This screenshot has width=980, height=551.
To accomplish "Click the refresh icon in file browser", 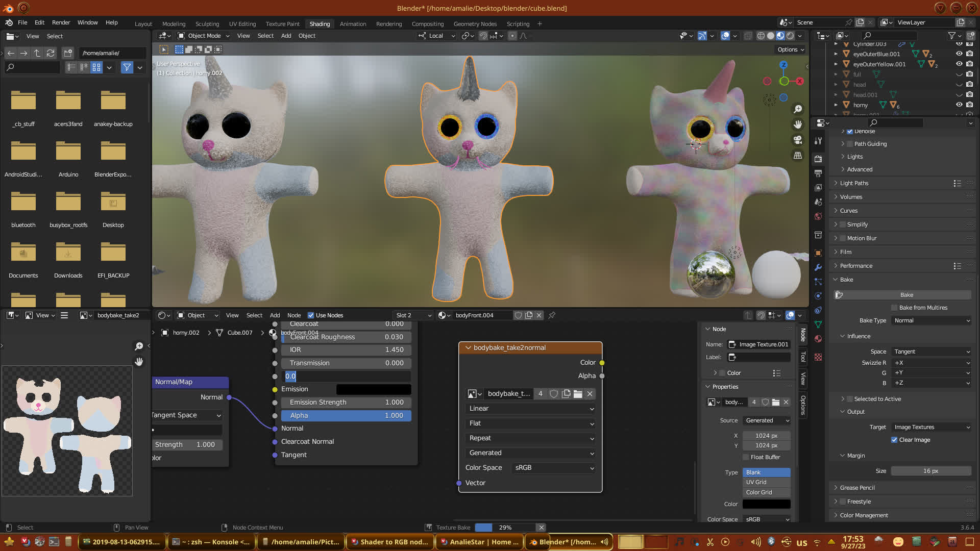I will pos(51,53).
